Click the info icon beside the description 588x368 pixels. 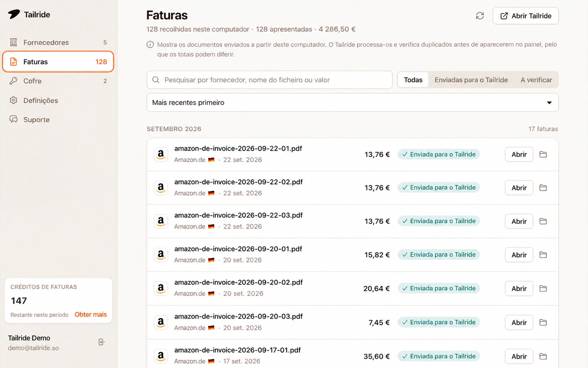150,45
